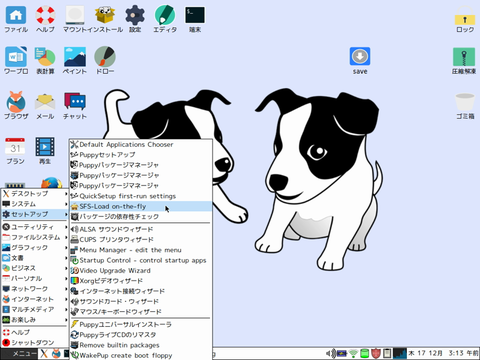Viewport: 480px width, 360px height.
Task: Choose サウンドカード・ウィザード entry
Action: [x=141, y=302]
